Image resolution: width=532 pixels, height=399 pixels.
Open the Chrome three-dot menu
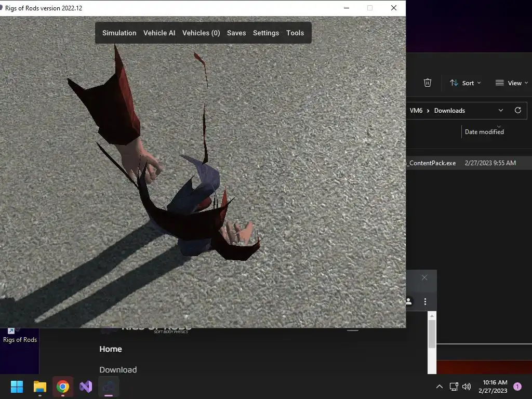click(425, 301)
